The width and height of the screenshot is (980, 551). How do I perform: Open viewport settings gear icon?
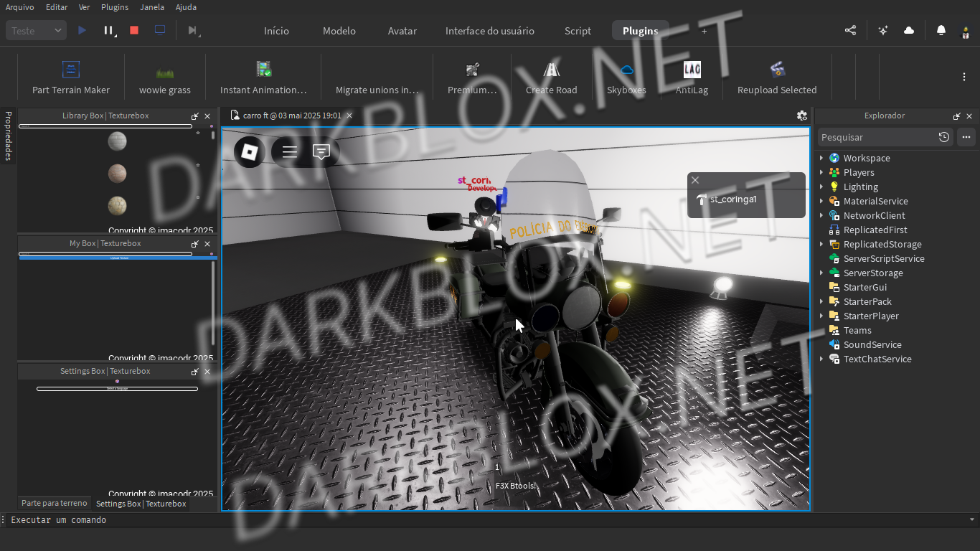pos(802,116)
